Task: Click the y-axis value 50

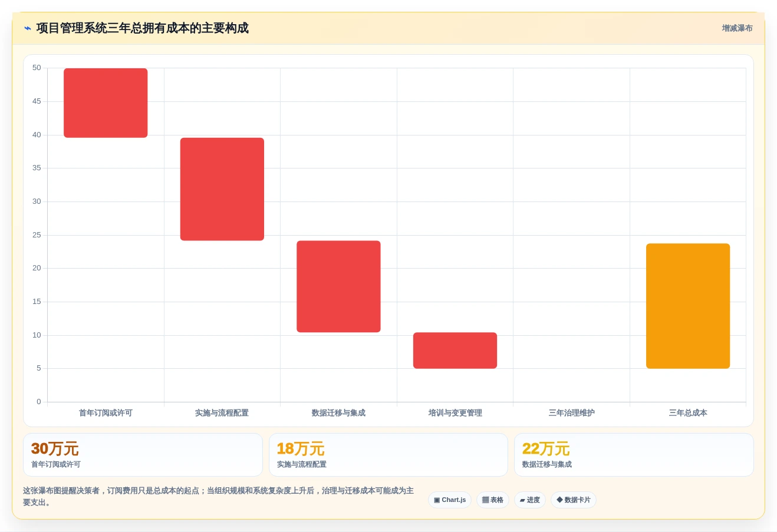Action: point(37,68)
